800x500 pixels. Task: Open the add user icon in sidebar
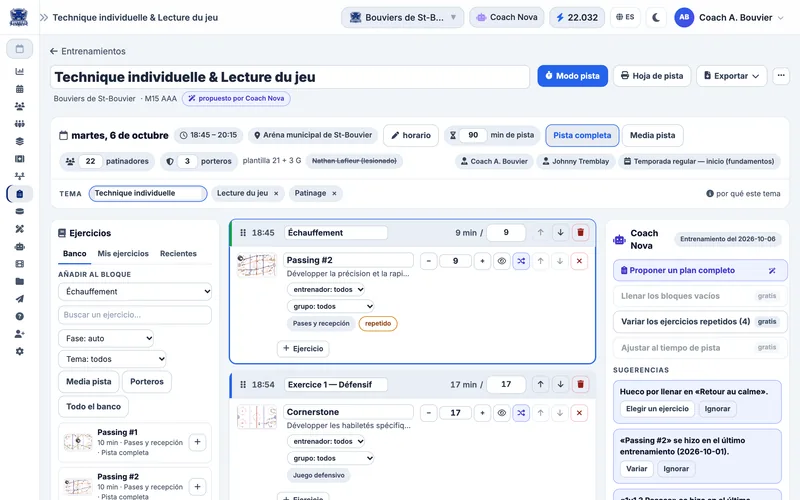(x=19, y=334)
